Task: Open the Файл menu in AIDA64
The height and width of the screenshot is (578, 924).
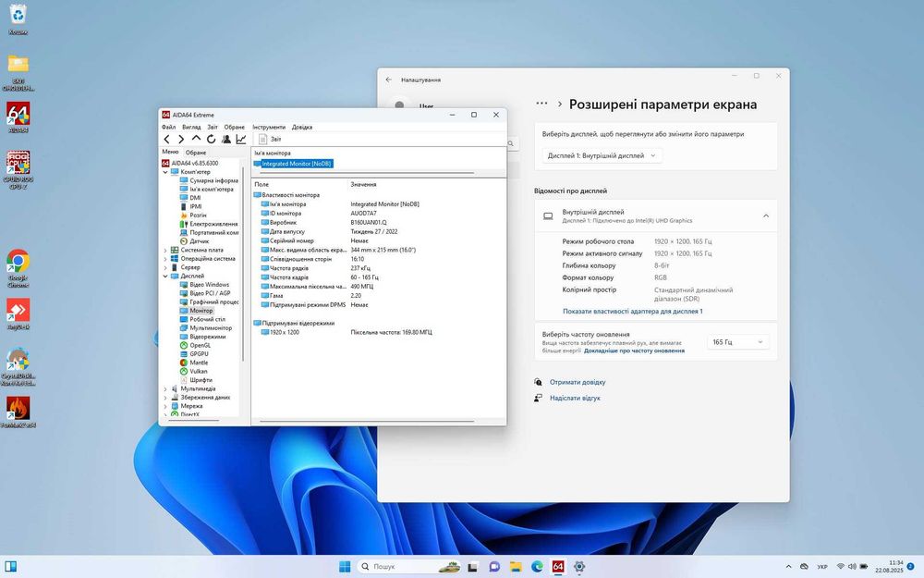Action: 168,127
